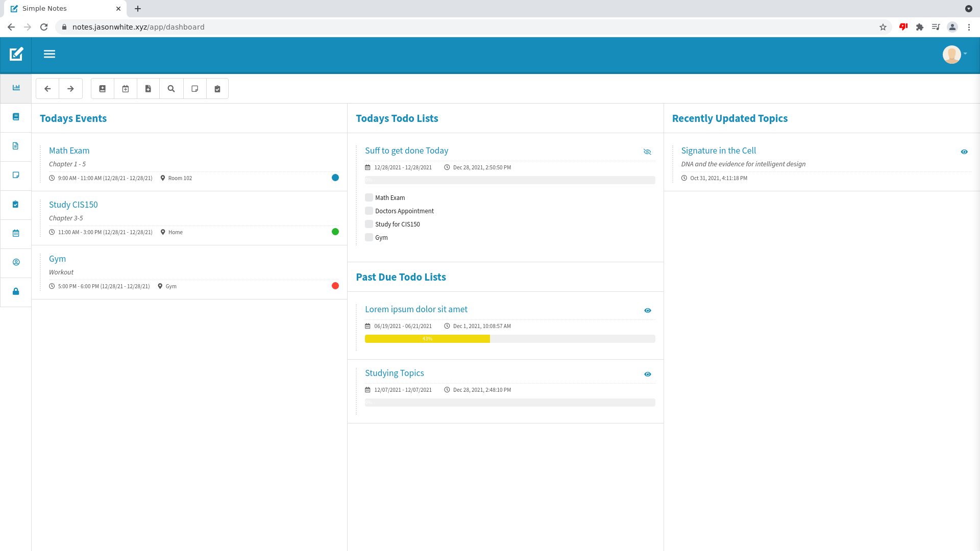Open the Math Exam event link
This screenshot has height=551, width=980.
(69, 151)
